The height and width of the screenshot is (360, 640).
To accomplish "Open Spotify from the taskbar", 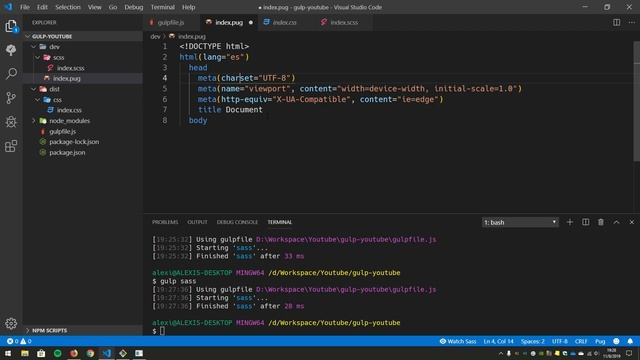I will [x=58, y=353].
